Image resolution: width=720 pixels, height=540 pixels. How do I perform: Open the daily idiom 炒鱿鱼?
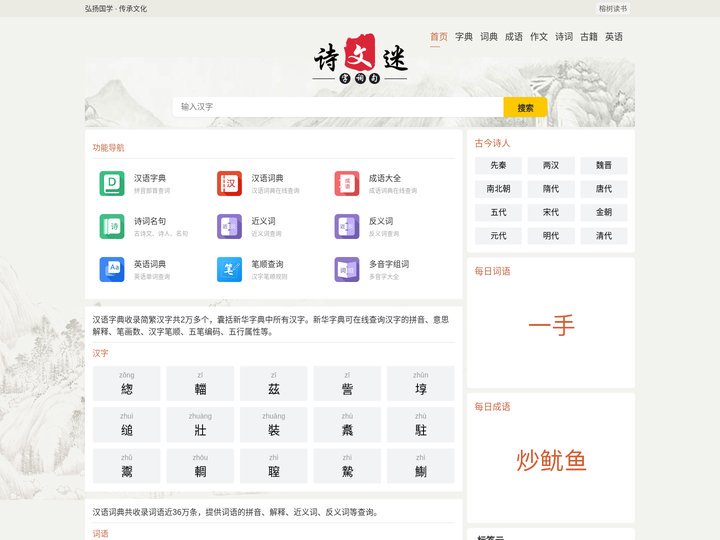(x=551, y=461)
